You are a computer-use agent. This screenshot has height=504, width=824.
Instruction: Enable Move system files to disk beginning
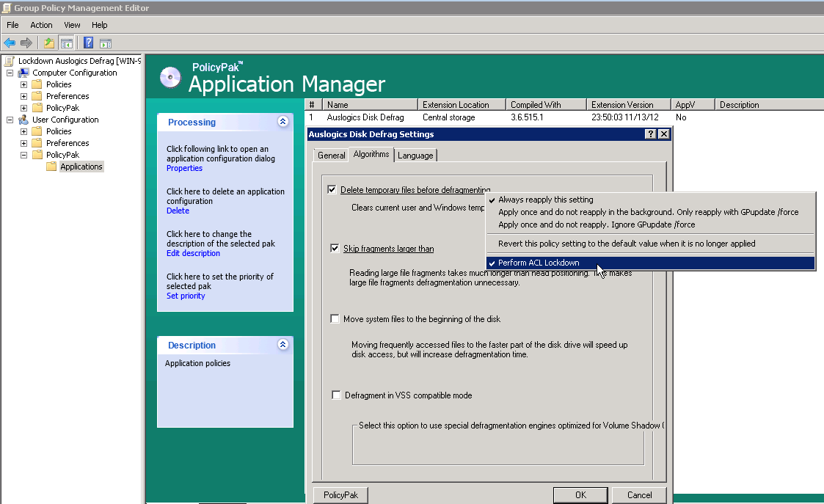pos(335,319)
